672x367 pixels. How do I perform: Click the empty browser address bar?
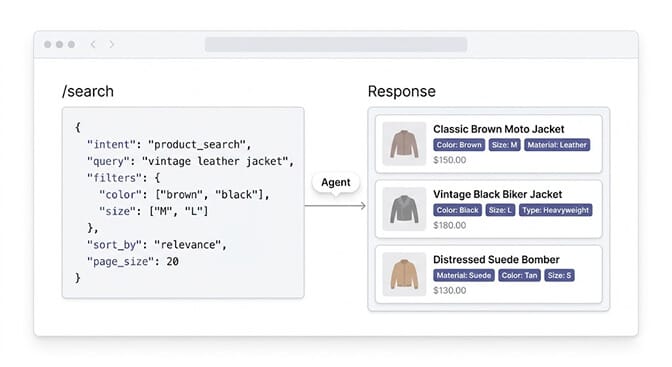point(336,44)
